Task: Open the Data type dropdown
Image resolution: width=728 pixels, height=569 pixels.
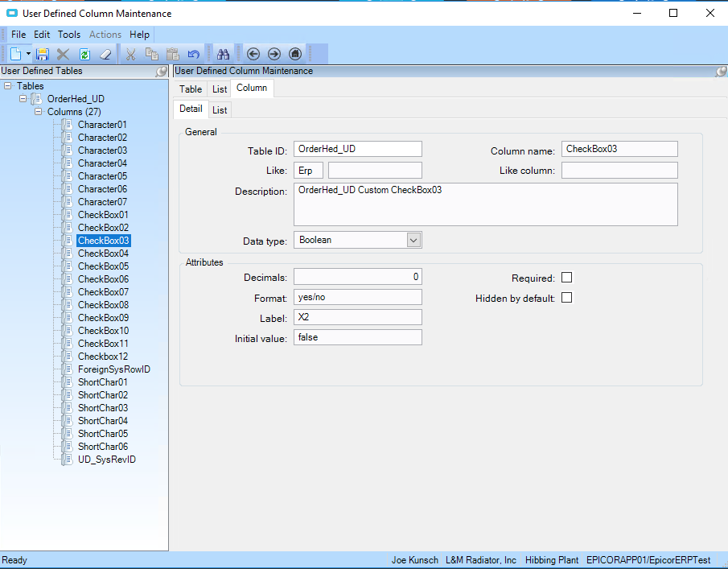Action: [x=413, y=240]
